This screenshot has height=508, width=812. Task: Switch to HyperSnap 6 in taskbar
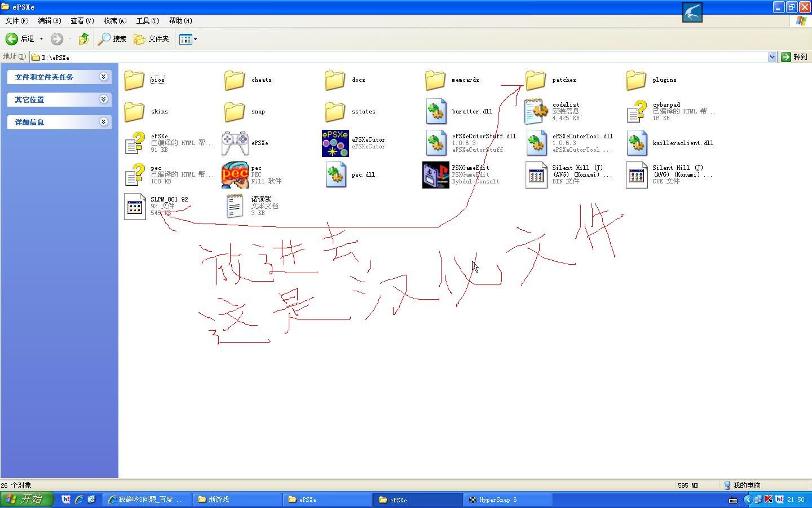[x=507, y=500]
